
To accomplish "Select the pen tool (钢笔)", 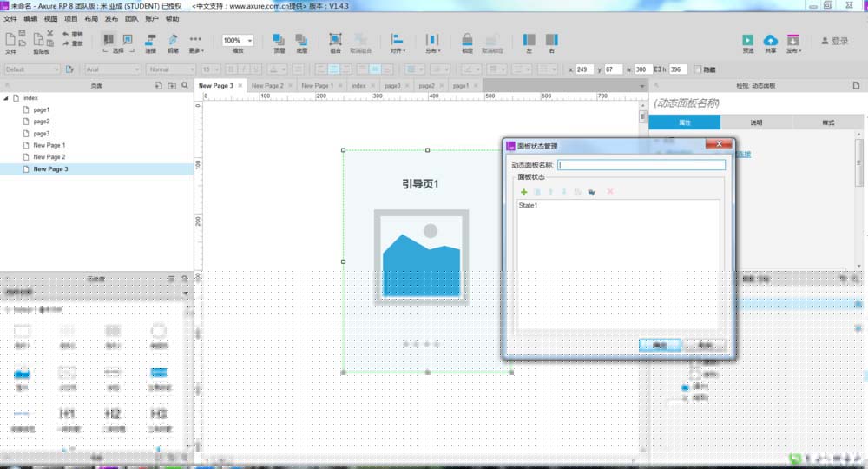I will pos(173,39).
